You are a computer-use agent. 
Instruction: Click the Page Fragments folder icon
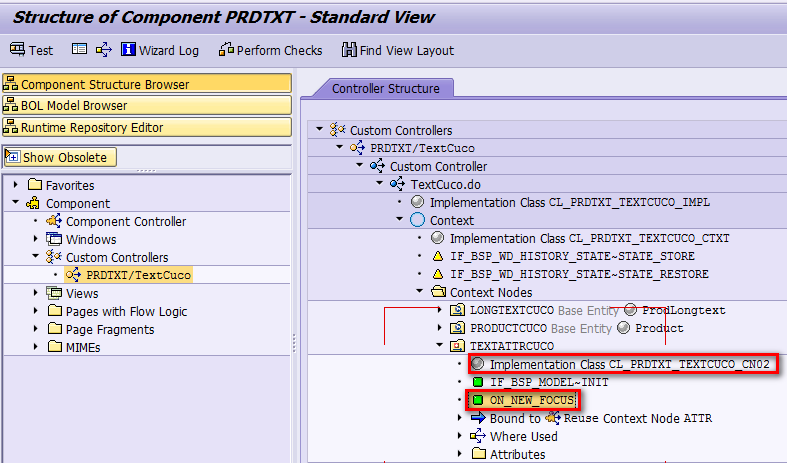55,329
